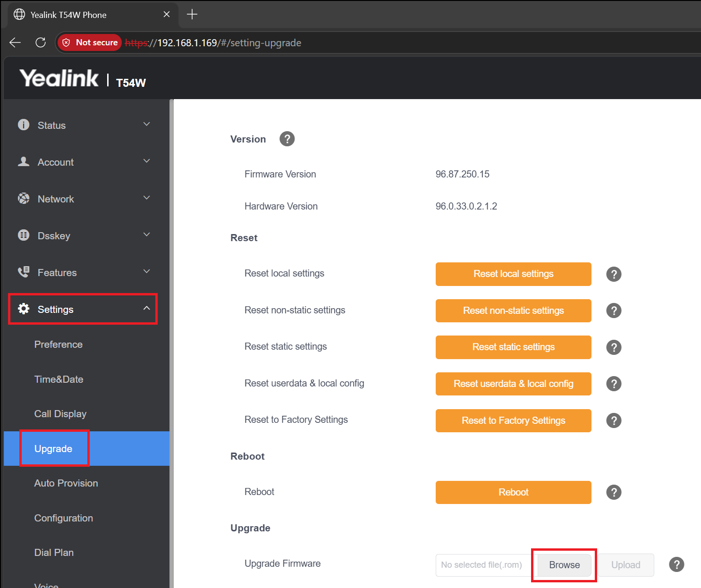Open help icon beside Reboot button

(x=614, y=492)
